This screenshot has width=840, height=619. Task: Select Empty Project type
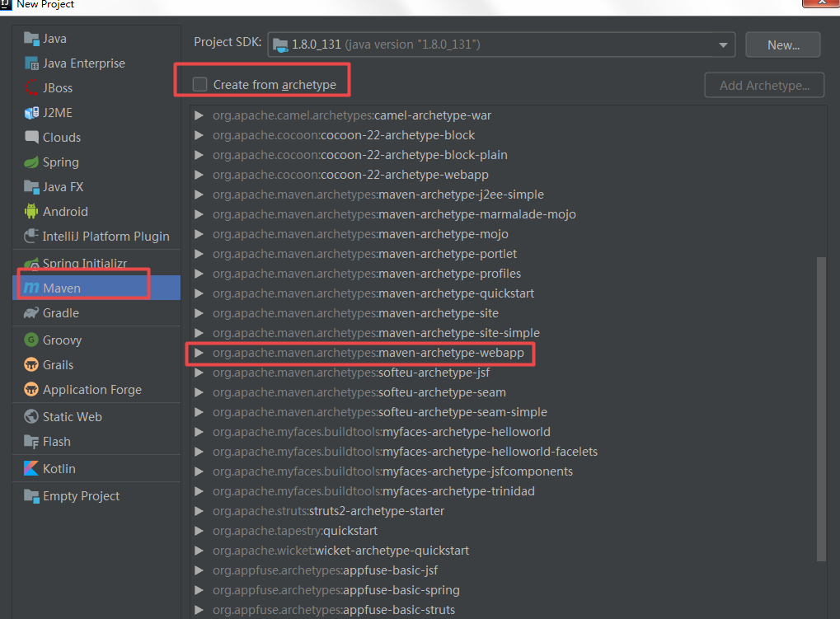(96, 496)
